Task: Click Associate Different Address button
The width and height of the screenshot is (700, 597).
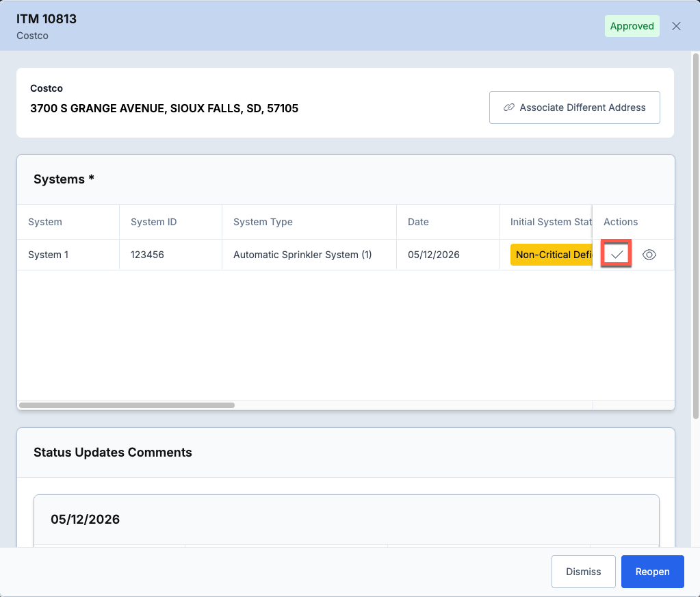Action: tap(575, 107)
